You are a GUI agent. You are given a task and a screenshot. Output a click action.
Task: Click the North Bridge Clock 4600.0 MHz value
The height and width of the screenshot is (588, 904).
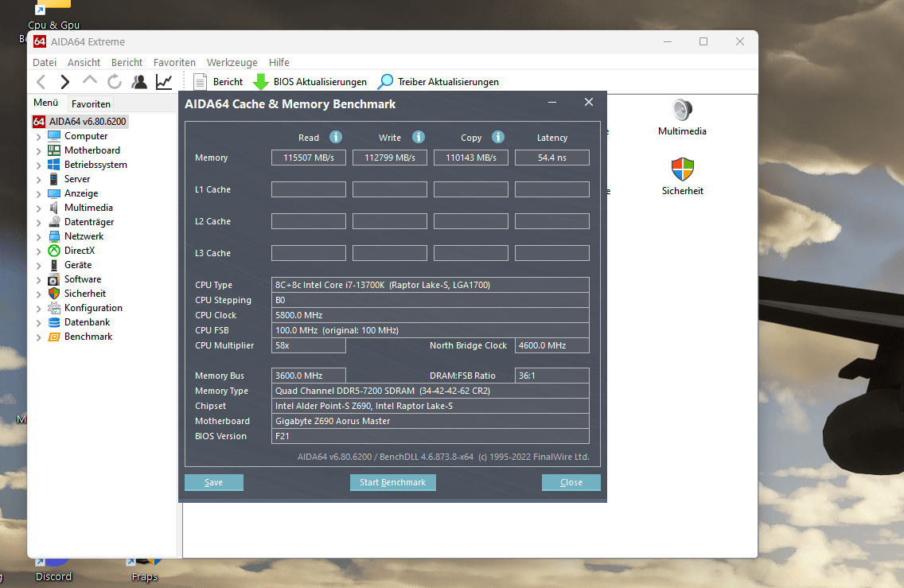[x=551, y=345]
